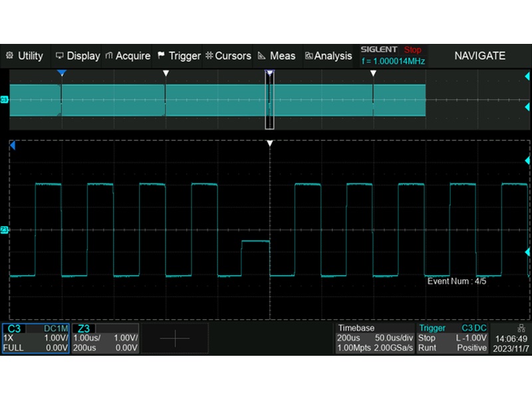Click the Z3 trace level indicator
This screenshot has height=399, width=532.
[x=5, y=230]
